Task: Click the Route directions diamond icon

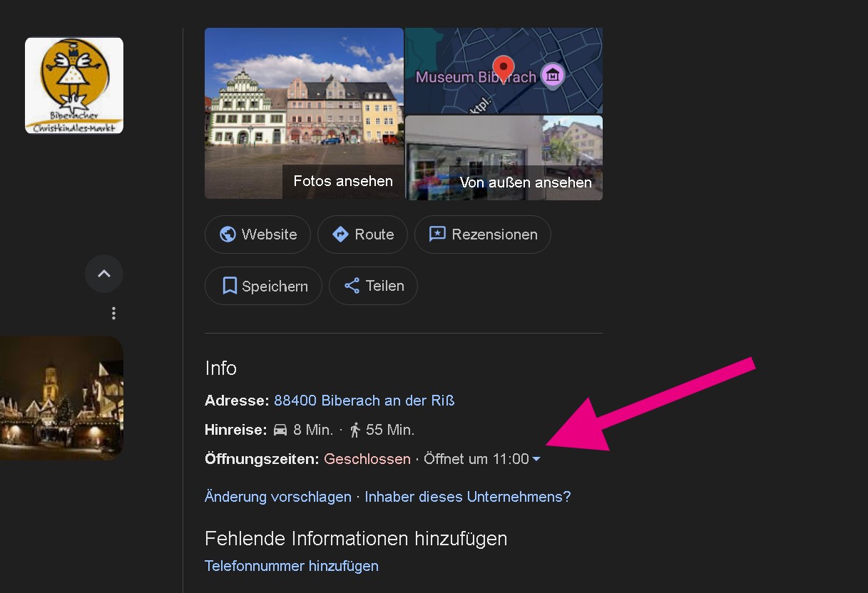Action: 340,234
